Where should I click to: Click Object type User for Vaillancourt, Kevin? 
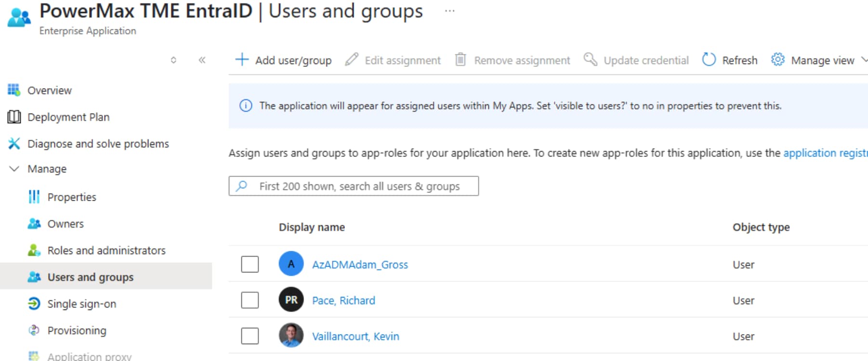point(744,336)
